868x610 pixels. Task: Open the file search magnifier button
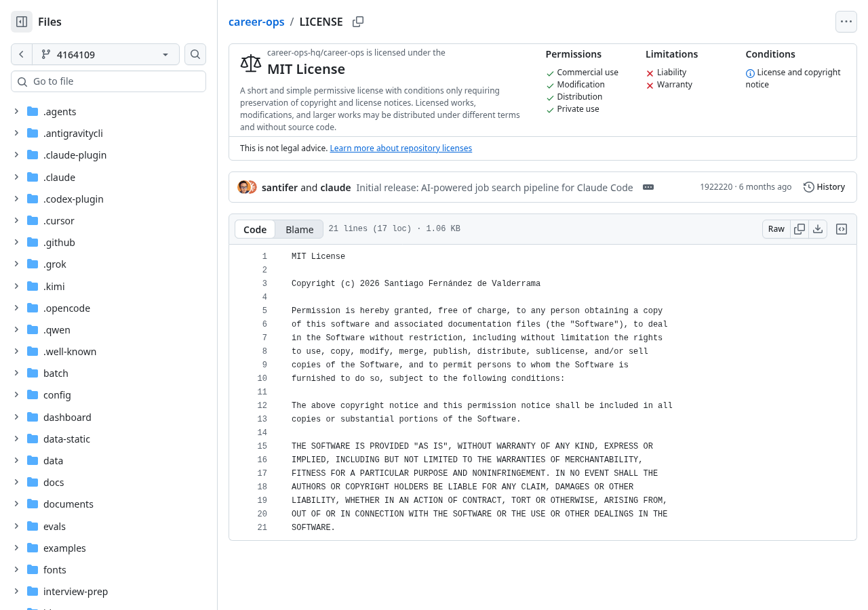(x=195, y=54)
